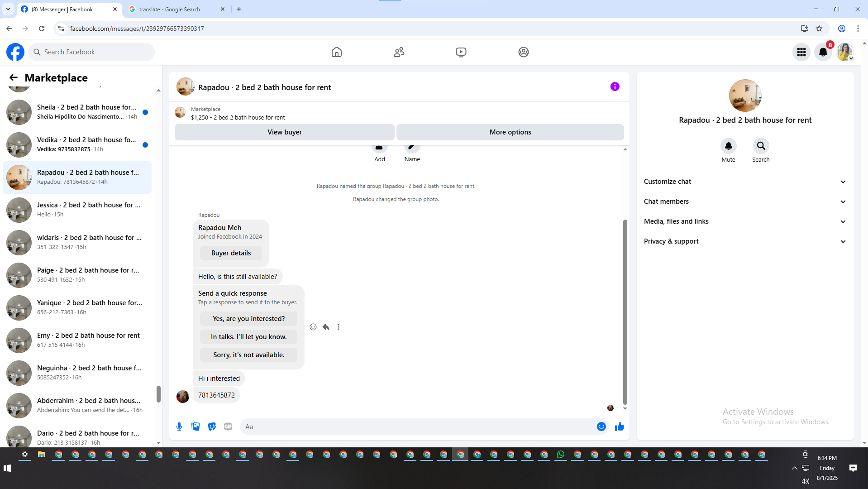Open a new browser tab

coord(239,9)
